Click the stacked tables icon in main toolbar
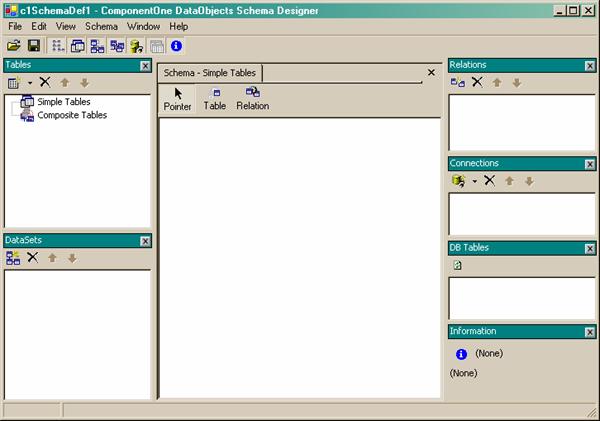The width and height of the screenshot is (600, 421). tap(78, 46)
